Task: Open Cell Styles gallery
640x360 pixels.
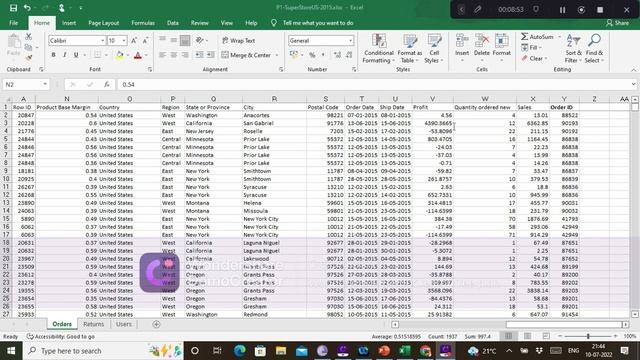Action: [x=434, y=48]
